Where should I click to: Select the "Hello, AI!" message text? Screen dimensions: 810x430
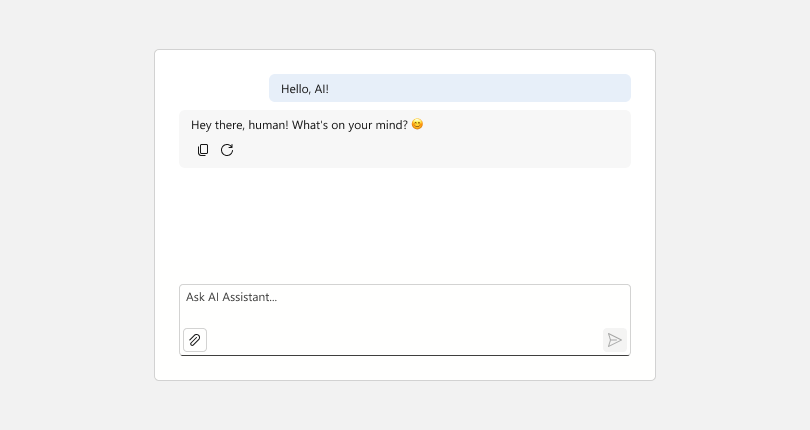(x=305, y=89)
